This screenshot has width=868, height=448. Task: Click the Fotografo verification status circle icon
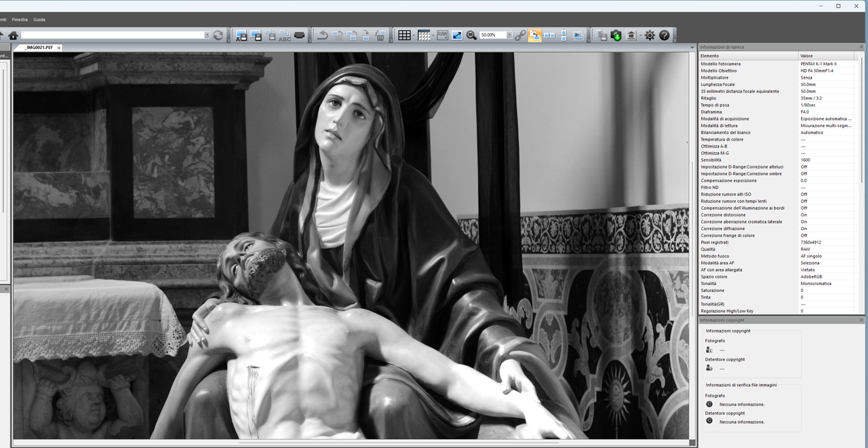pos(709,404)
